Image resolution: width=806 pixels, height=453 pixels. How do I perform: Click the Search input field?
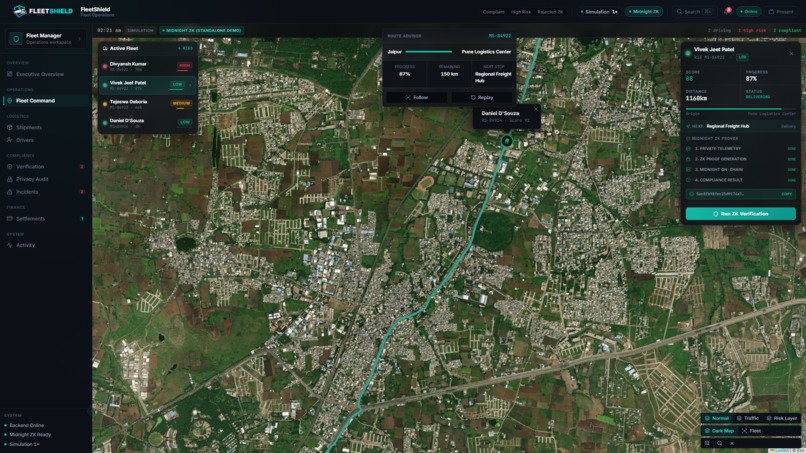point(694,11)
